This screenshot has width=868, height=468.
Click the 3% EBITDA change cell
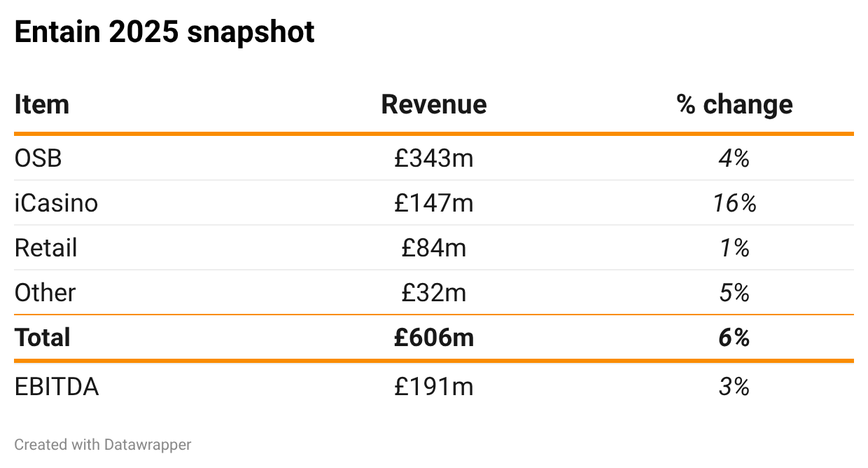734,387
